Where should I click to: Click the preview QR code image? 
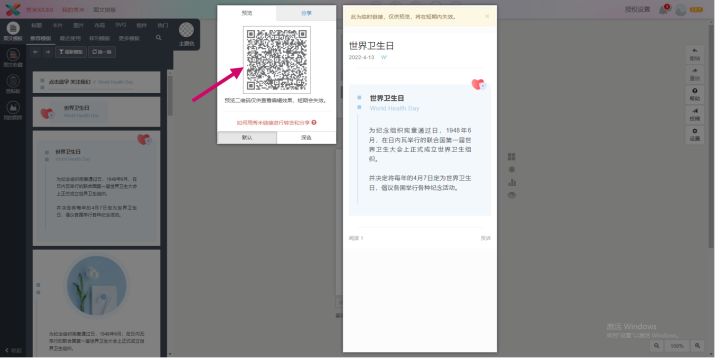[277, 60]
